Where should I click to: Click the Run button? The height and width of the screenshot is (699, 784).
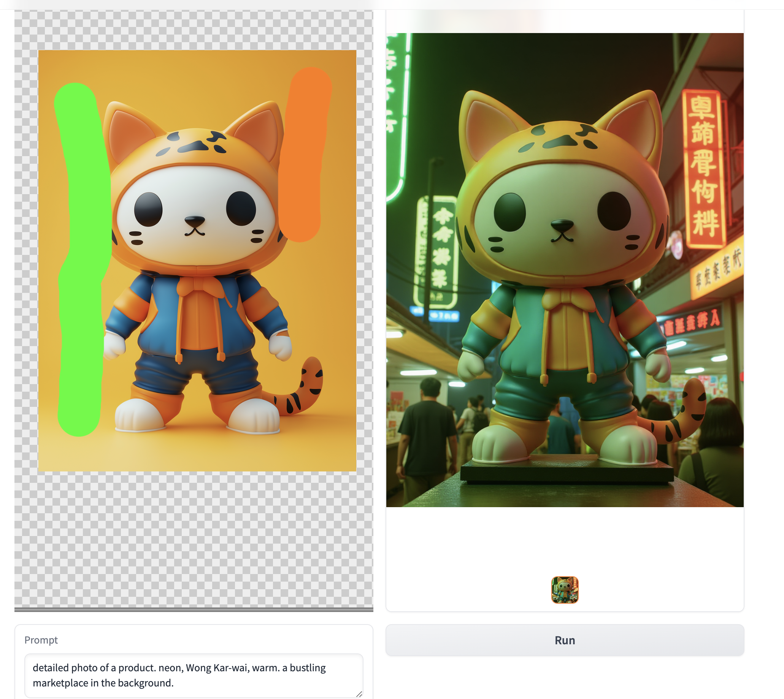(565, 640)
